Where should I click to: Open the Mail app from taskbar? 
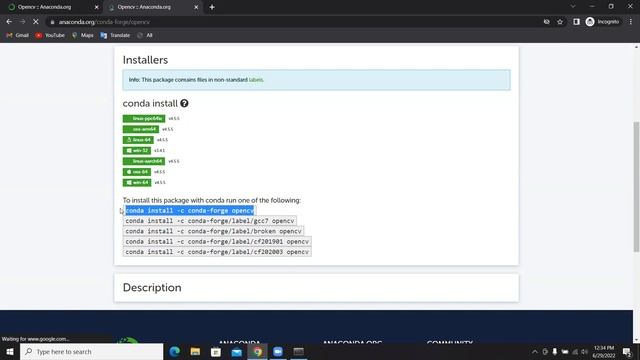coord(237,351)
